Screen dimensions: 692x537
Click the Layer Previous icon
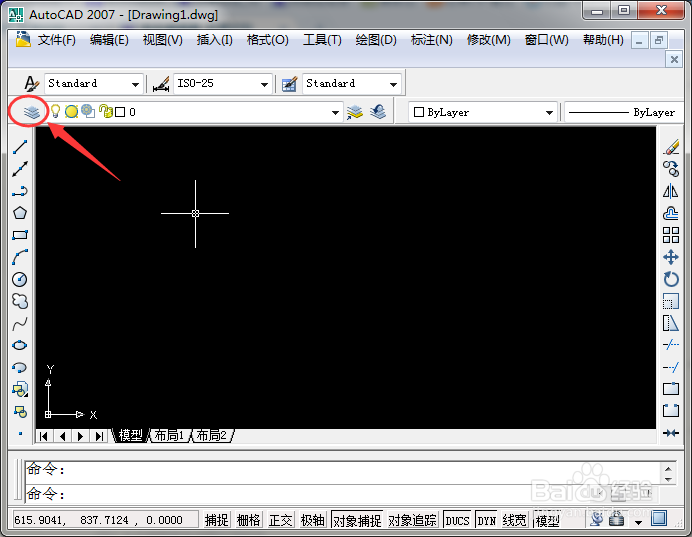tap(378, 112)
